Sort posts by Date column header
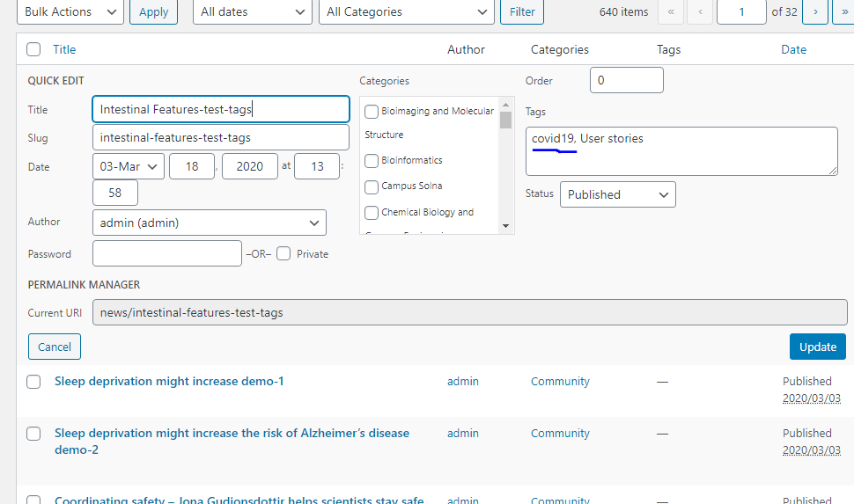854x504 pixels. point(793,50)
